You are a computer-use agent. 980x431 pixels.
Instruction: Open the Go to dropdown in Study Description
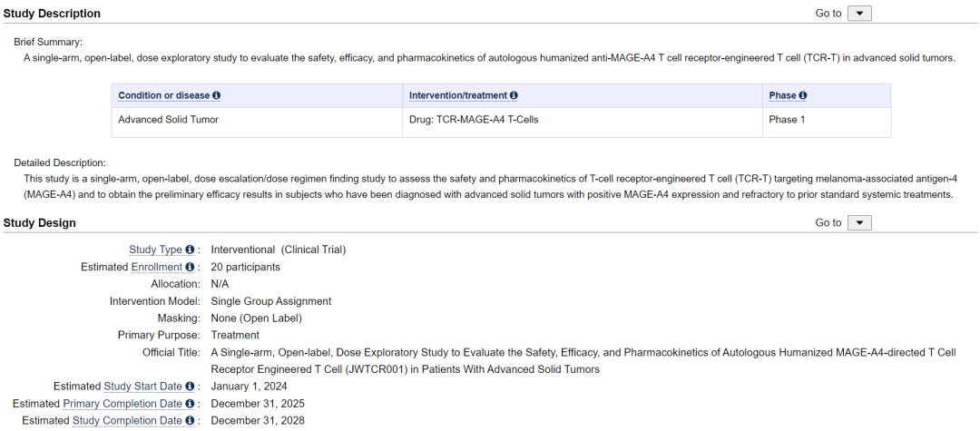click(x=859, y=14)
